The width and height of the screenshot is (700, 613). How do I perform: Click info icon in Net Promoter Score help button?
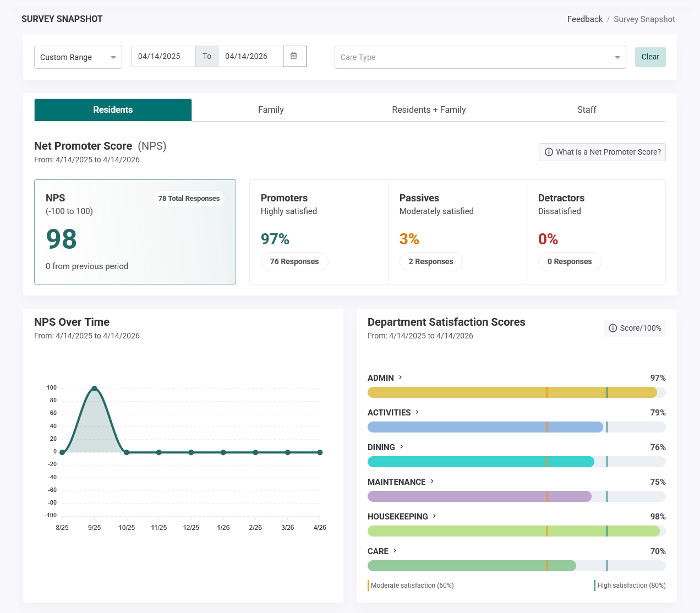(549, 152)
